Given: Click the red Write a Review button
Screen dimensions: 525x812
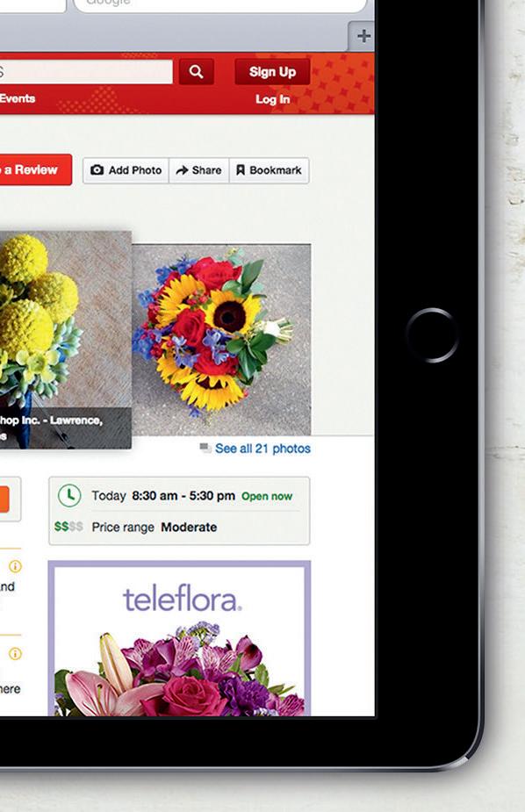Looking at the screenshot, I should [36, 169].
